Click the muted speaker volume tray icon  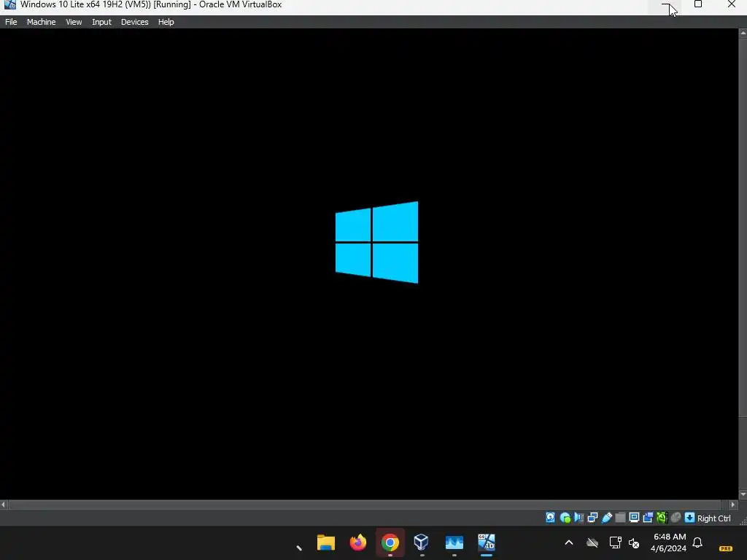(x=634, y=542)
